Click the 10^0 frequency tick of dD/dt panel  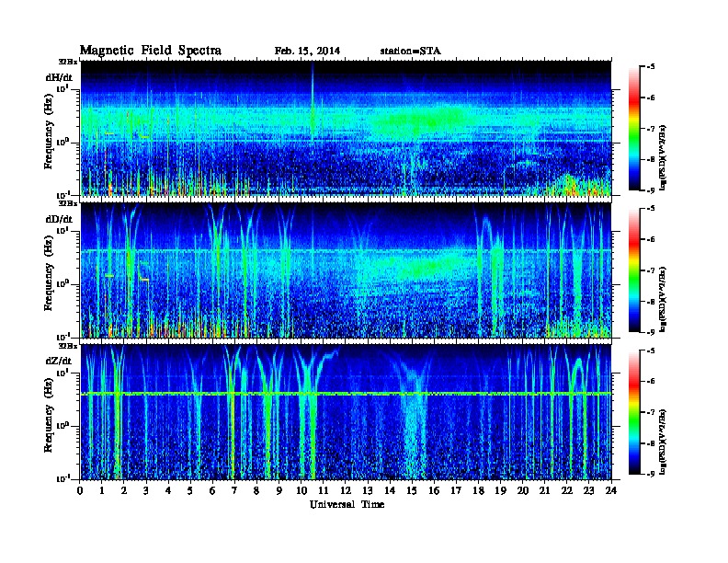coord(63,283)
